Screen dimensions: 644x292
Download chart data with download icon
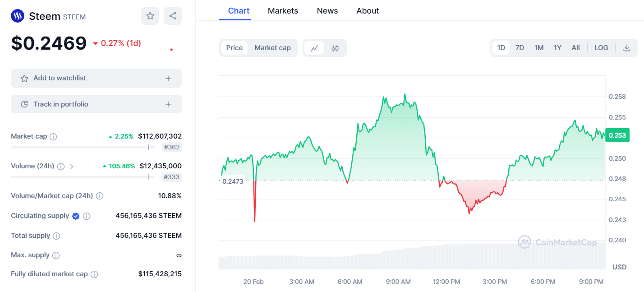pos(627,48)
